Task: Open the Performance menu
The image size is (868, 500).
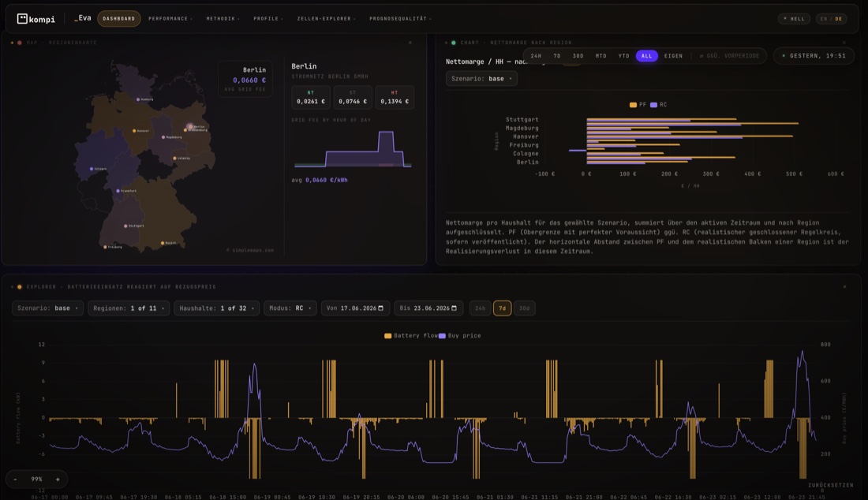Action: (170, 19)
